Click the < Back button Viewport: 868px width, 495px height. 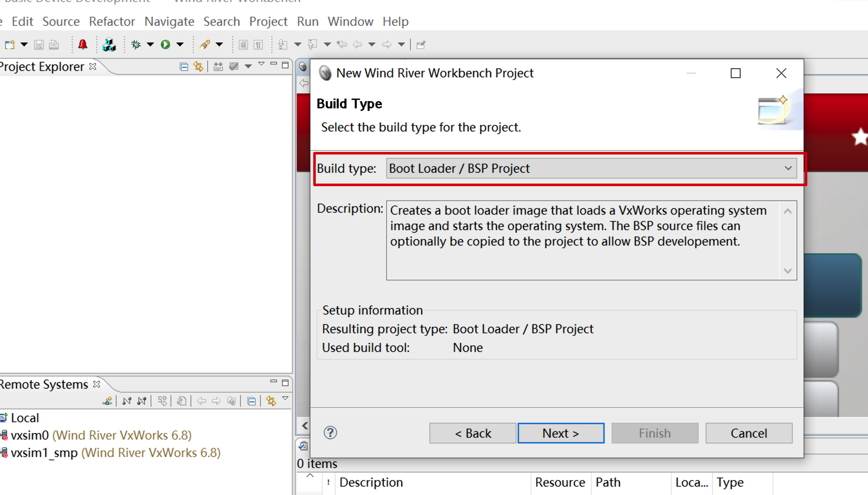(473, 433)
